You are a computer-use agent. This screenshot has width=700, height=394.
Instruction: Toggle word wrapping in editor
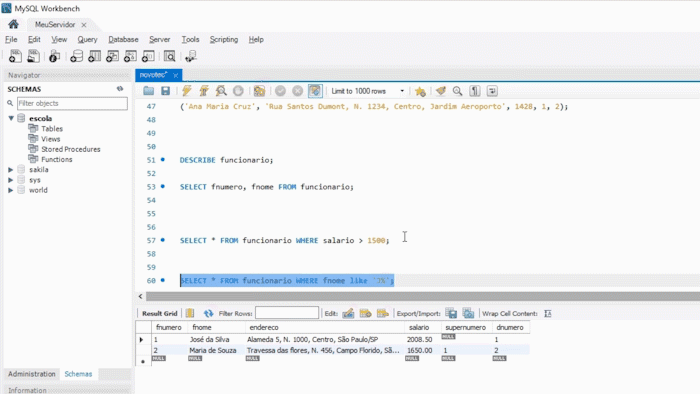(492, 91)
